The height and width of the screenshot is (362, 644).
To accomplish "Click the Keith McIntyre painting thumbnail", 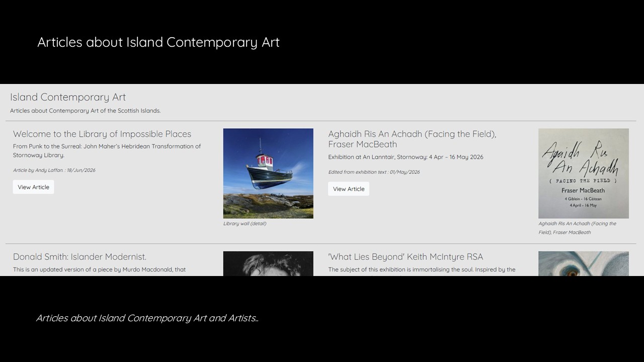I will coord(584,263).
